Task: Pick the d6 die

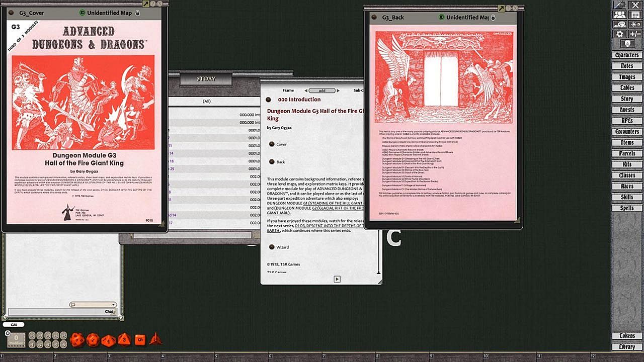Action: [x=140, y=340]
